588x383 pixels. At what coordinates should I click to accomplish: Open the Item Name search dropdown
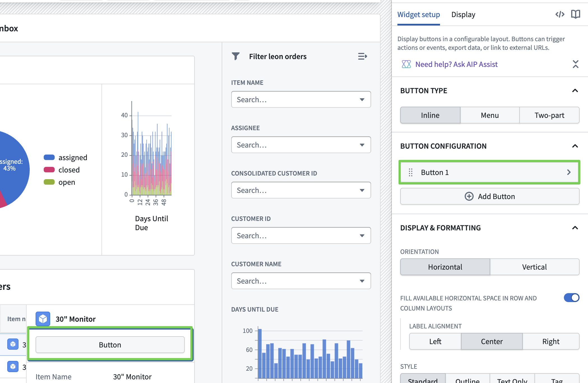pyautogui.click(x=301, y=100)
